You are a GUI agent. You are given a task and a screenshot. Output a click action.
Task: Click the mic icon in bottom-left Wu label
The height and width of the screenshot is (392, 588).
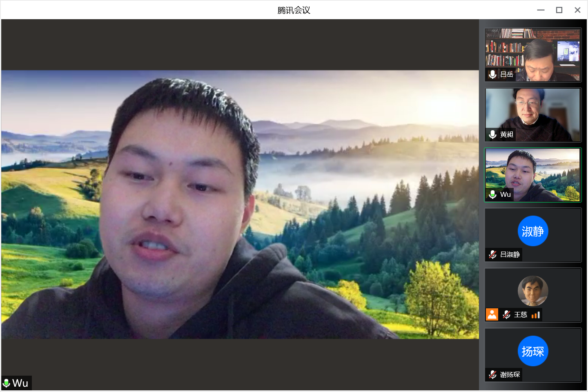coord(7,383)
